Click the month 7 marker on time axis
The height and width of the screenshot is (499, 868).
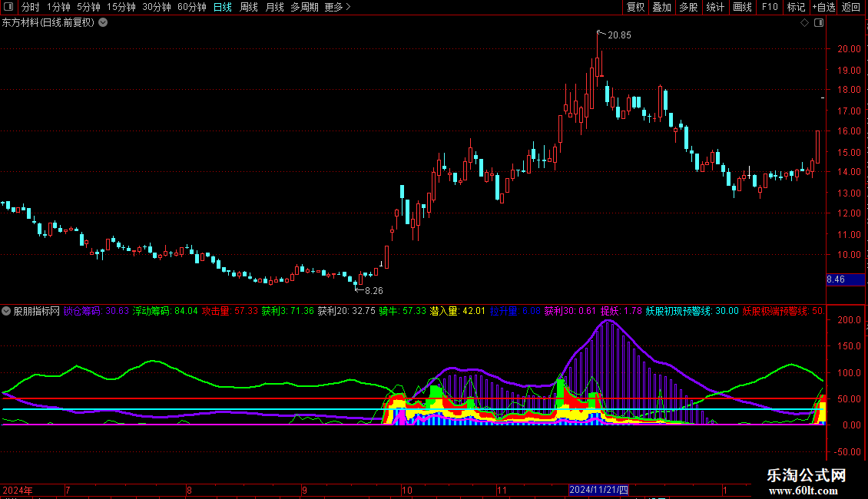pos(68,490)
